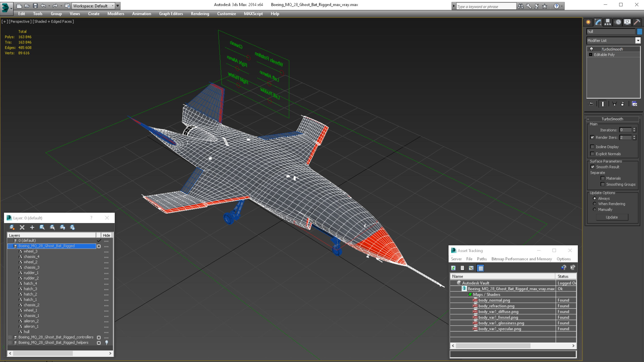
Task: Toggle Smooth Result checkbox
Action: 593,167
